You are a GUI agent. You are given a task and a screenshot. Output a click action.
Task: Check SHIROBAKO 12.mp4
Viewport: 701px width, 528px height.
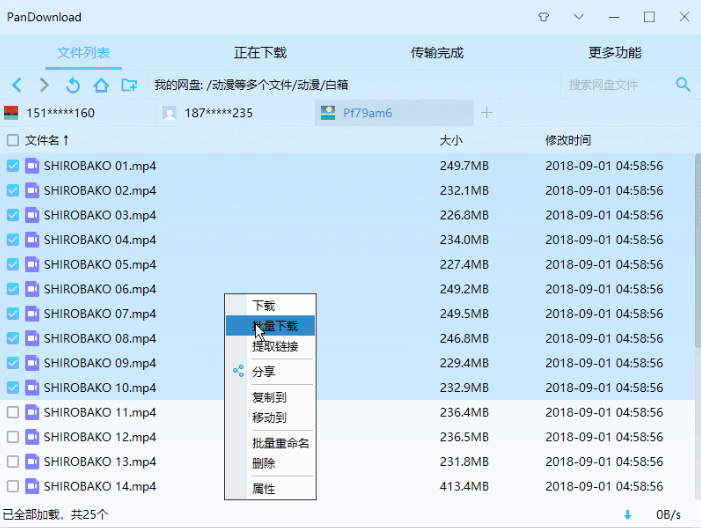click(x=13, y=437)
